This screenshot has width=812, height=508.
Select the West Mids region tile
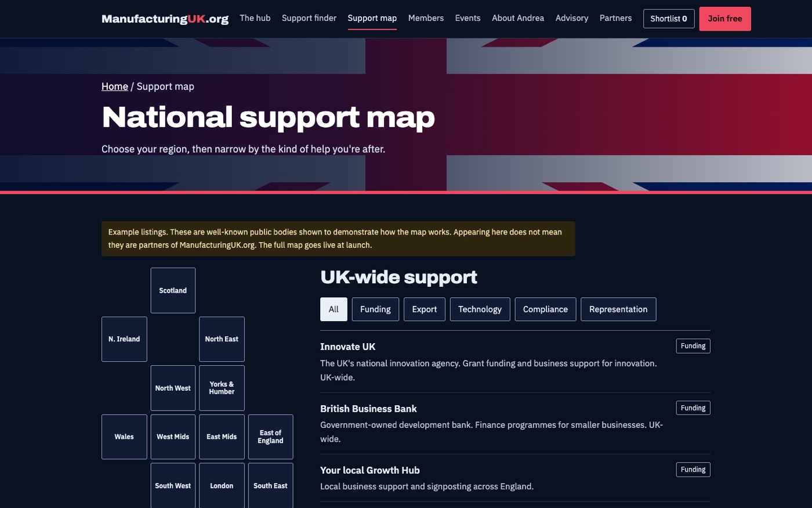point(173,437)
